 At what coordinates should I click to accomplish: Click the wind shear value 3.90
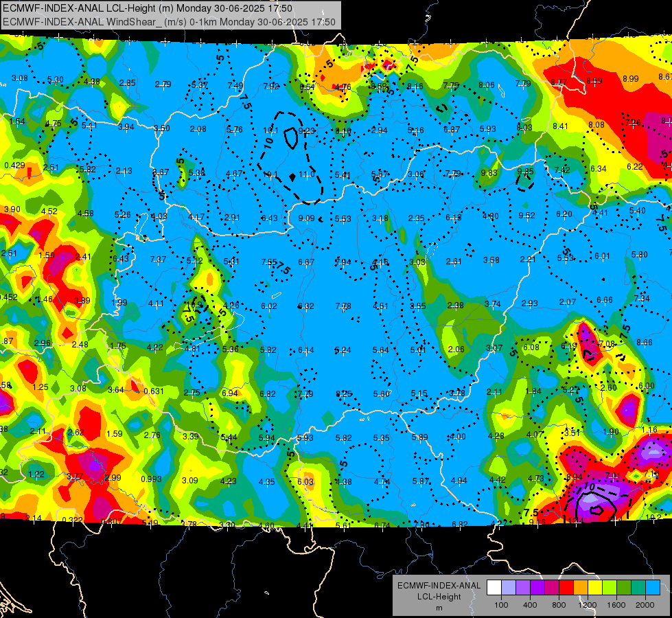tap(12, 209)
